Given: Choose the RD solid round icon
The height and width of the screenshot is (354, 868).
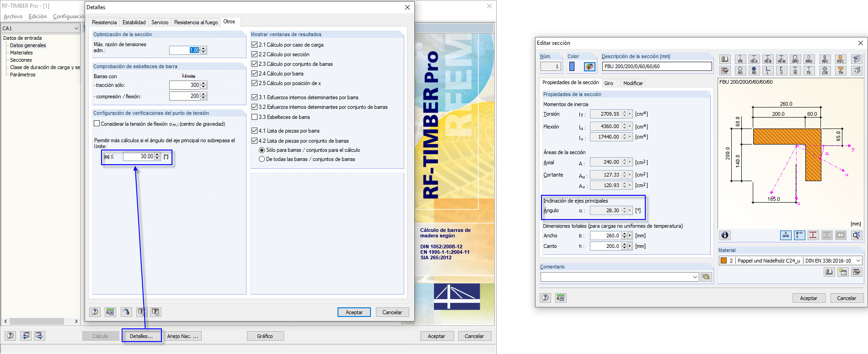Looking at the screenshot, I should [x=754, y=71].
